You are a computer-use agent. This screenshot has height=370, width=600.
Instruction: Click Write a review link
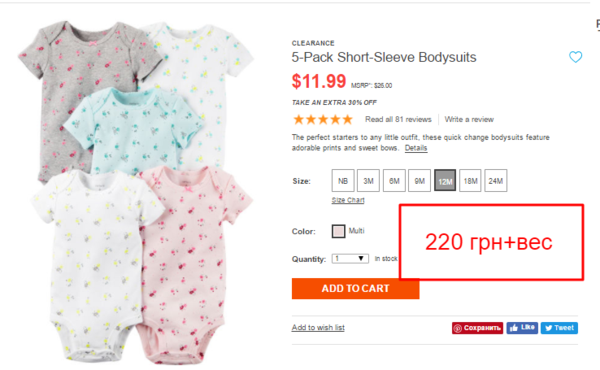469,119
